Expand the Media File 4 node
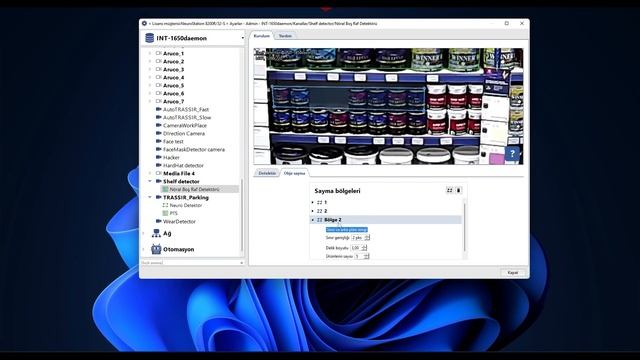 click(x=150, y=173)
